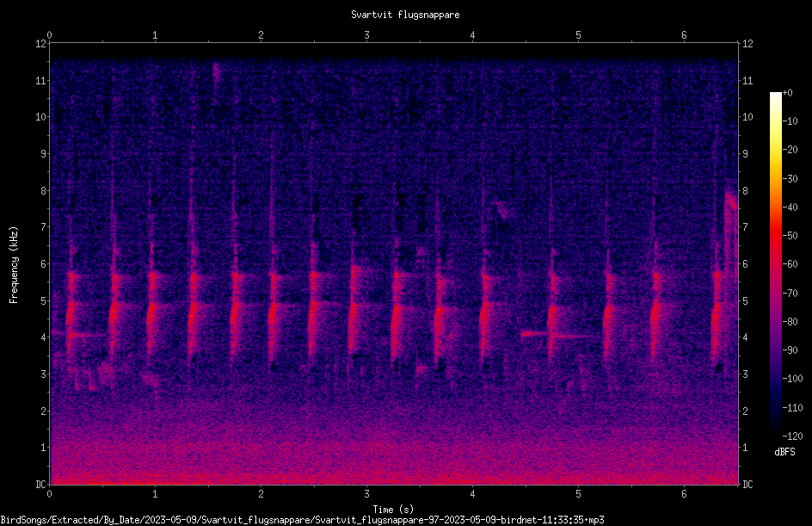Click the 5 kHz tick on left axis

pyautogui.click(x=44, y=300)
